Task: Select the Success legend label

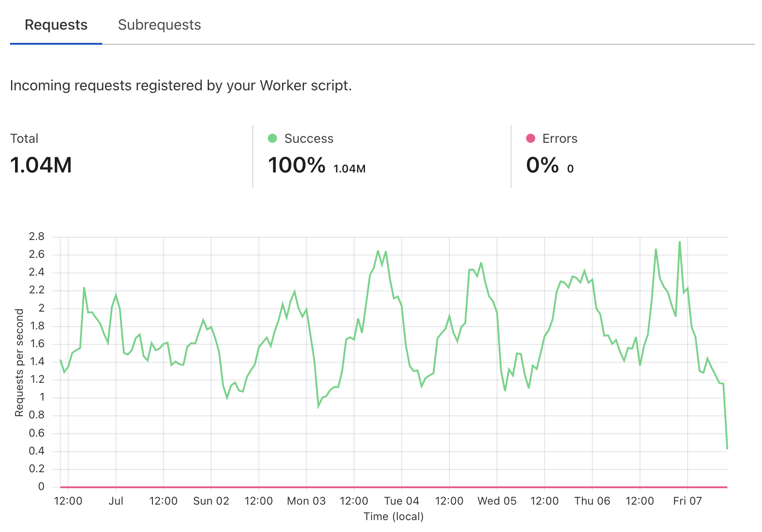Action: tap(309, 139)
